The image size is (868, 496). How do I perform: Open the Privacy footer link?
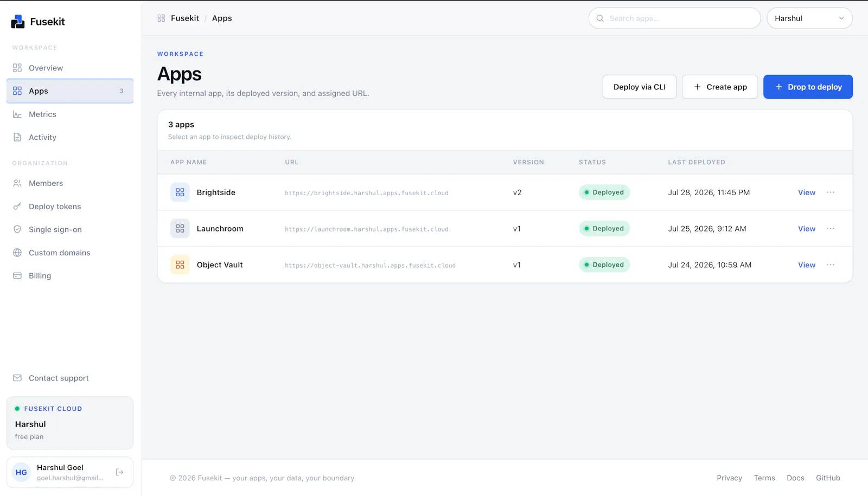[x=729, y=478]
